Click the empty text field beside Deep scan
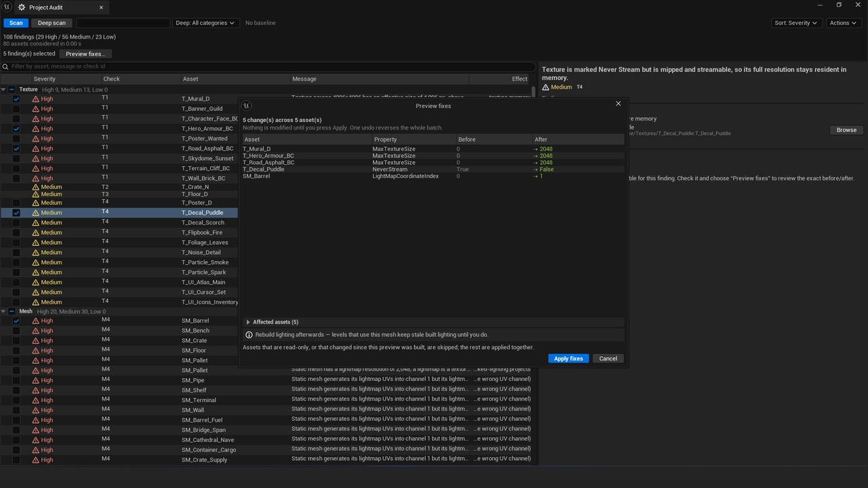 (123, 23)
